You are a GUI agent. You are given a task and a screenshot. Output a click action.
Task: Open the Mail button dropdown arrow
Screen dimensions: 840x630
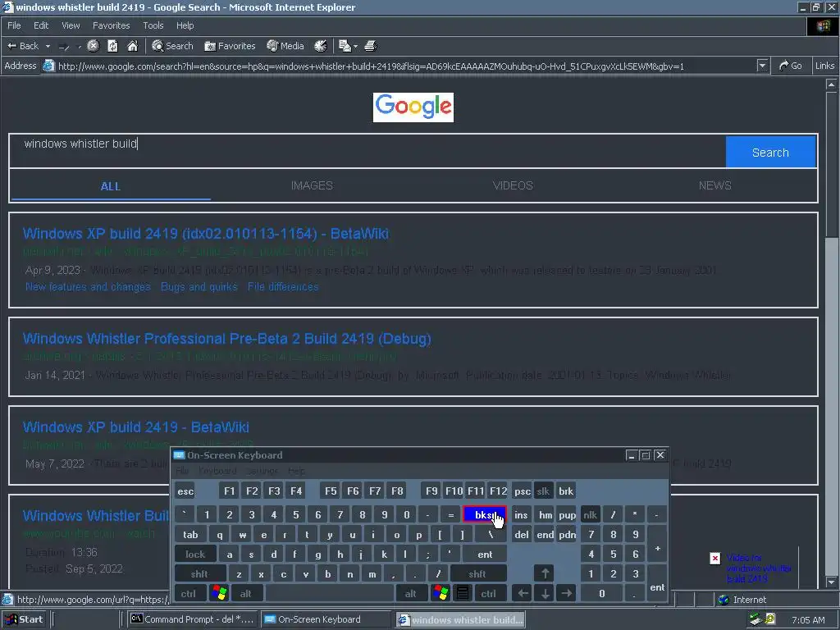pyautogui.click(x=356, y=47)
